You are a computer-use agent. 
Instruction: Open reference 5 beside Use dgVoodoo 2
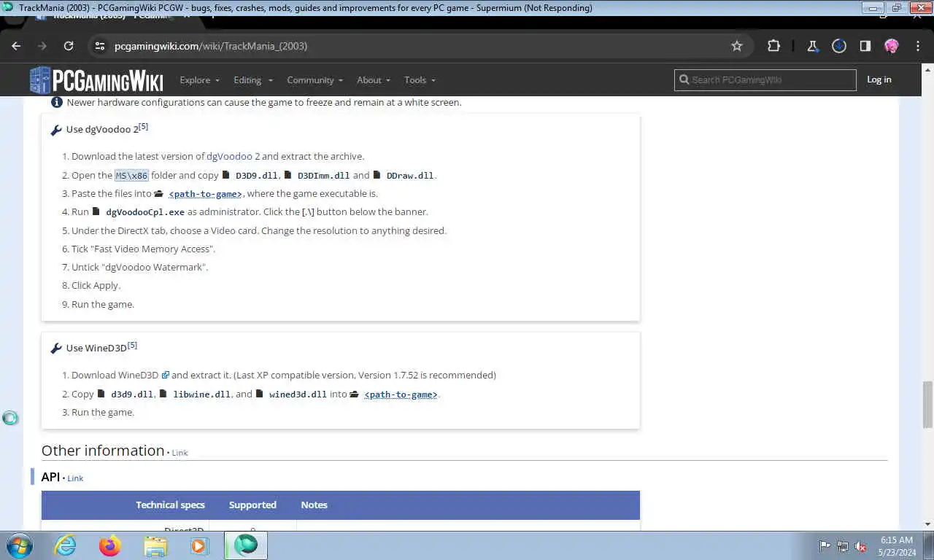point(143,127)
